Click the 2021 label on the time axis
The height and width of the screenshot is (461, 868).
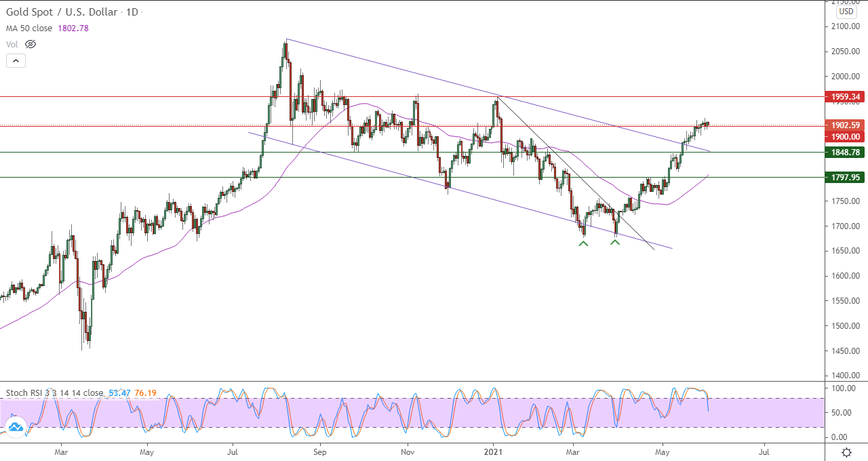click(x=494, y=451)
